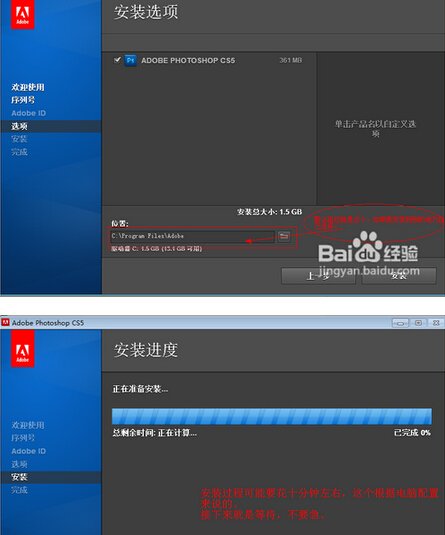Click the 正在准备安装... status text

[140, 389]
